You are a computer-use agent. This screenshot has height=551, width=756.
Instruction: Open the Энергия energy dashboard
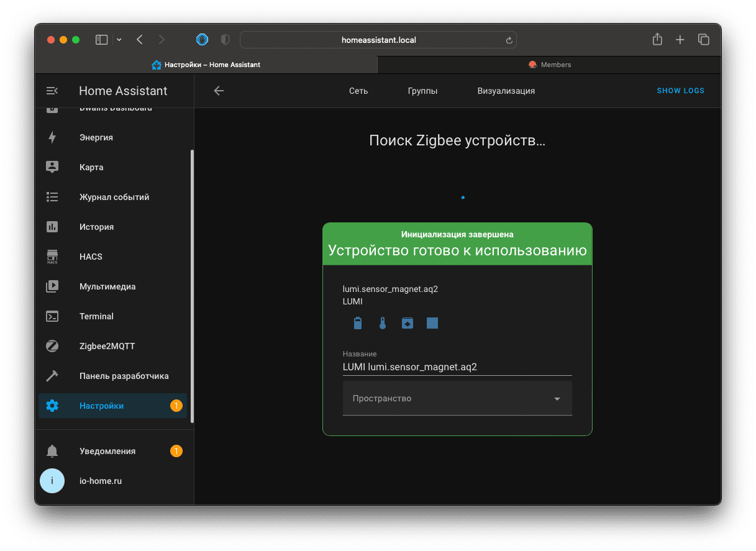point(96,137)
